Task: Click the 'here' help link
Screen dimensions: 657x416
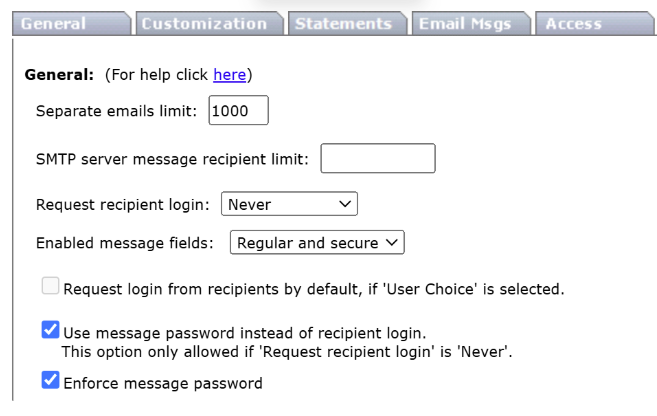Action: click(x=229, y=74)
